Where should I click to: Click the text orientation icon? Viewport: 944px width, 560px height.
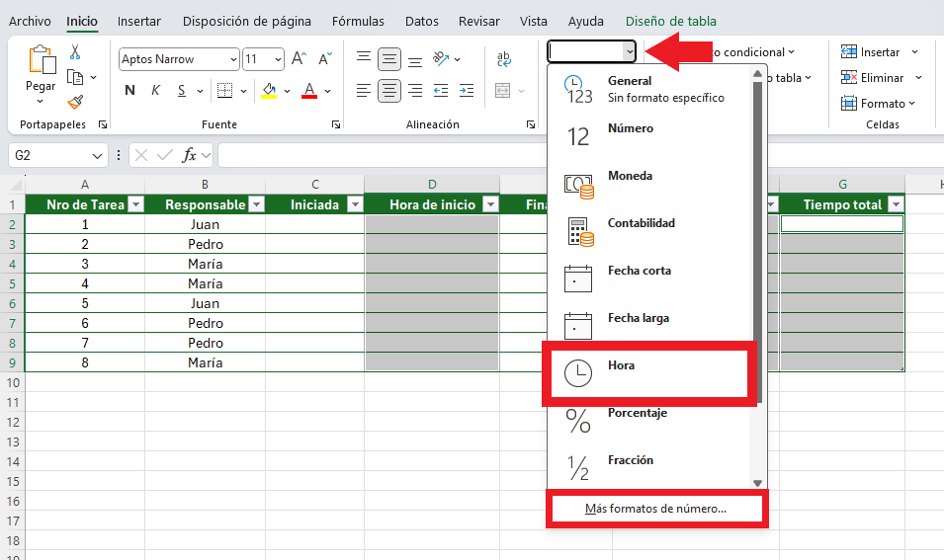pyautogui.click(x=441, y=59)
